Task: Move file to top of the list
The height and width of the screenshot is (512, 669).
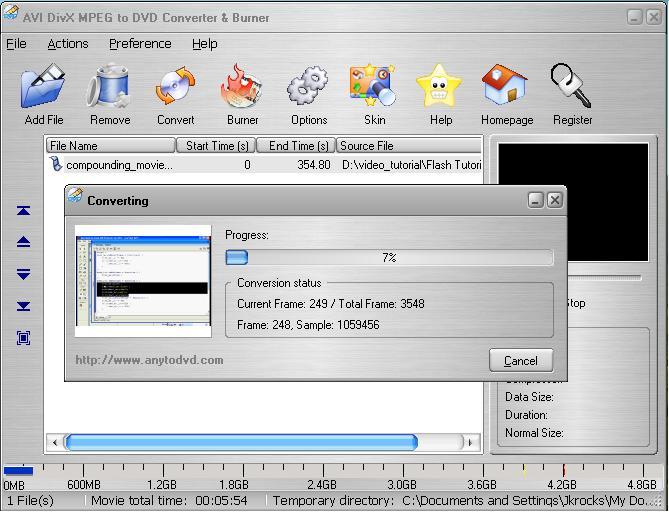Action: (23, 210)
